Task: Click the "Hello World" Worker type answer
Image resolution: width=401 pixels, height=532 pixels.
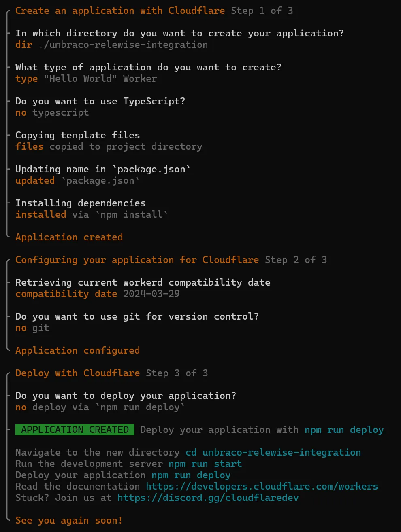Action: [x=100, y=78]
